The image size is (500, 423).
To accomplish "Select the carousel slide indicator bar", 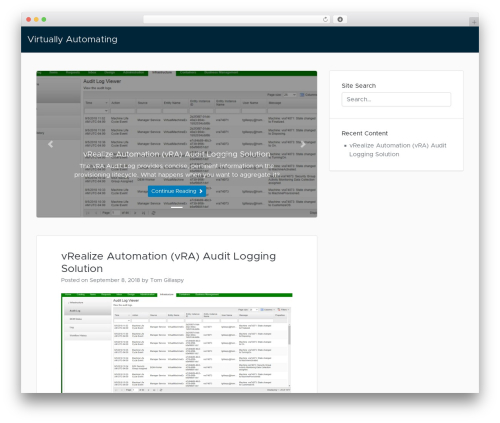I will (x=177, y=207).
